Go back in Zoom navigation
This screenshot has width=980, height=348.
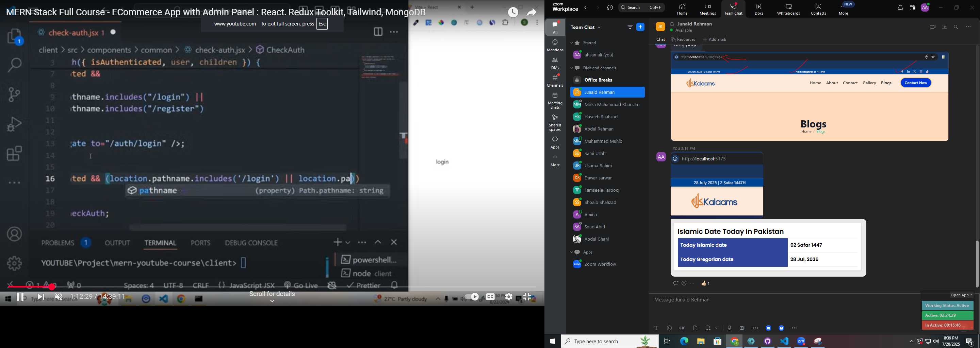click(x=586, y=7)
